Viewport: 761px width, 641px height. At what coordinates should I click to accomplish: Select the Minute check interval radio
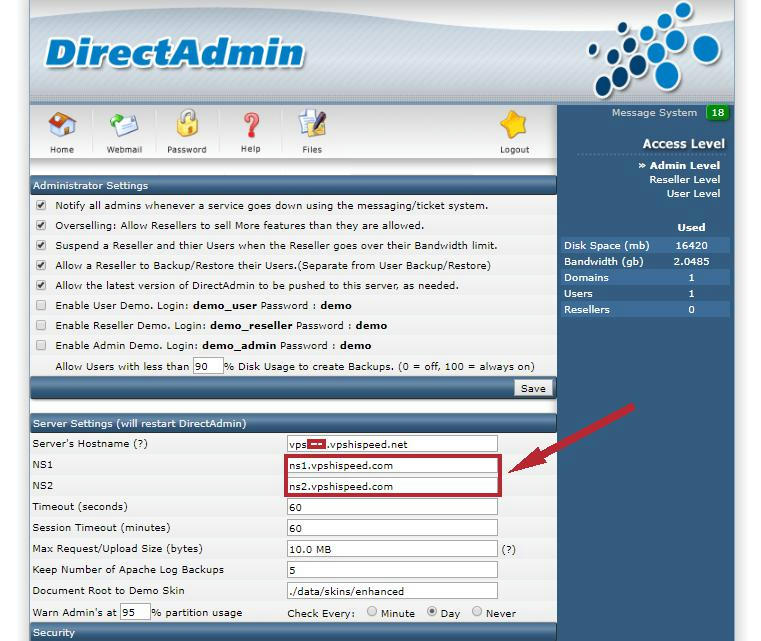coord(372,611)
